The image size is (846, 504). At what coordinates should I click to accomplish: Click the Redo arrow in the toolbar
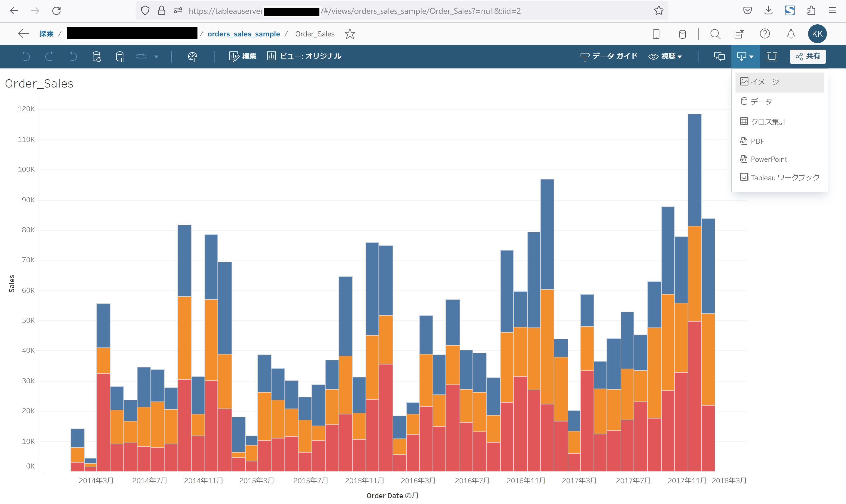click(x=49, y=56)
